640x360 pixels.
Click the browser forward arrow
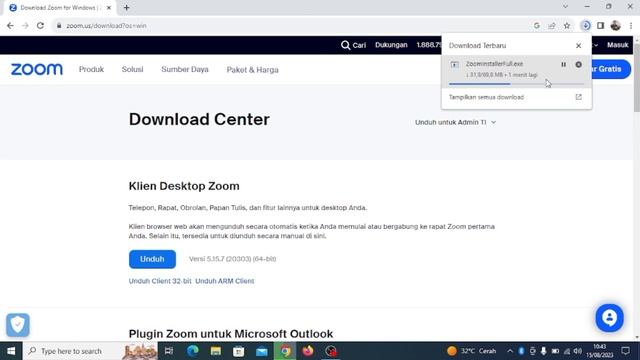click(25, 26)
